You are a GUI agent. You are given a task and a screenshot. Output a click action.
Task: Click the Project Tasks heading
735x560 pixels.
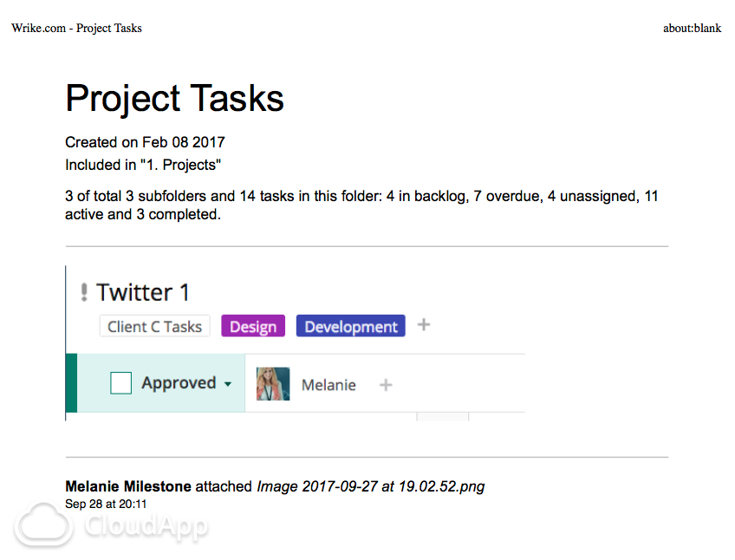(x=174, y=98)
